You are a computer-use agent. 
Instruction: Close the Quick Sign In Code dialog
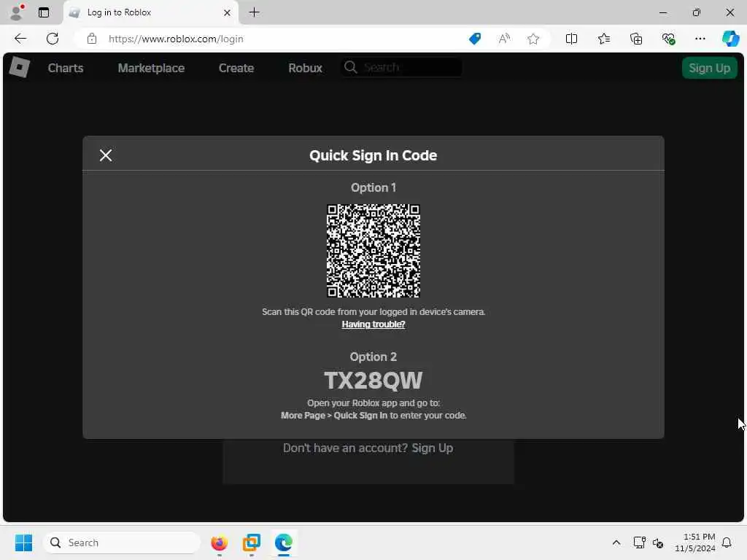(106, 155)
